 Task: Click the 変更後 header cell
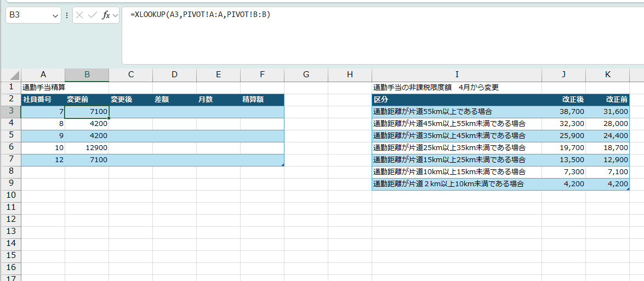(x=130, y=100)
